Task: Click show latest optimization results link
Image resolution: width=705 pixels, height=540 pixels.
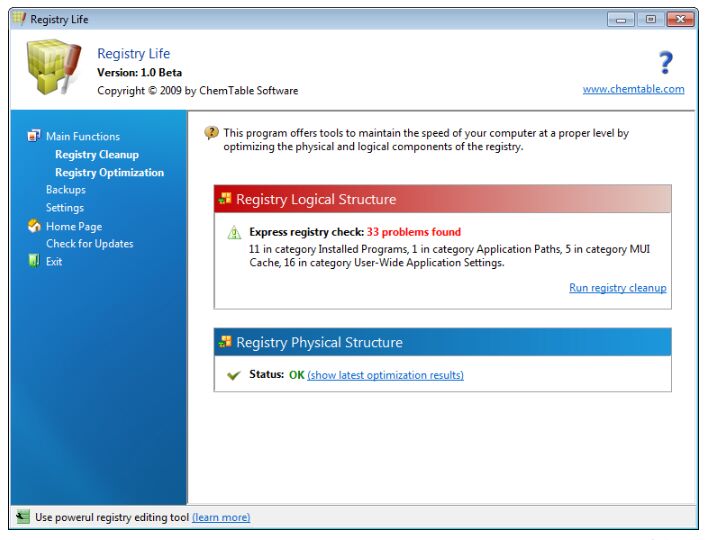Action: (x=385, y=375)
